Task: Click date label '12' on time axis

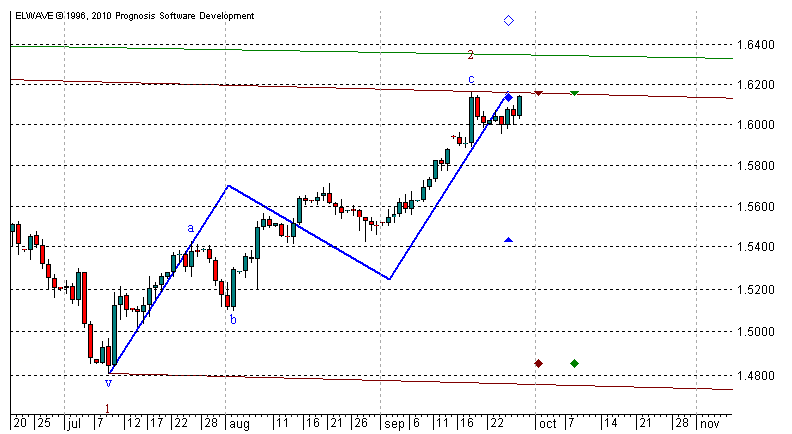Action: pyautogui.click(x=134, y=422)
